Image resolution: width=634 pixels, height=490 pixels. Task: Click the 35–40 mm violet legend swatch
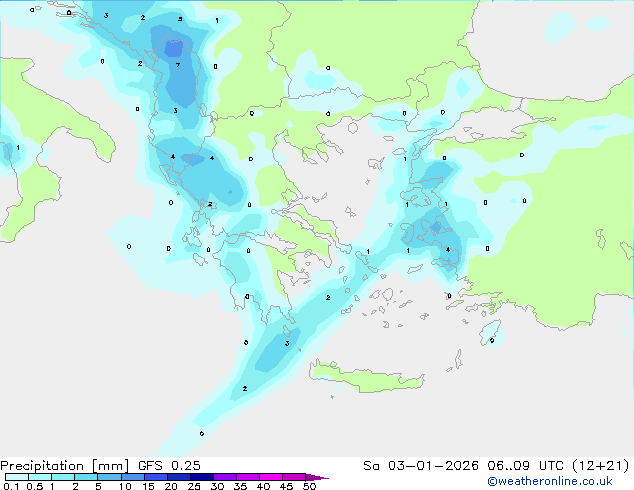click(248, 477)
